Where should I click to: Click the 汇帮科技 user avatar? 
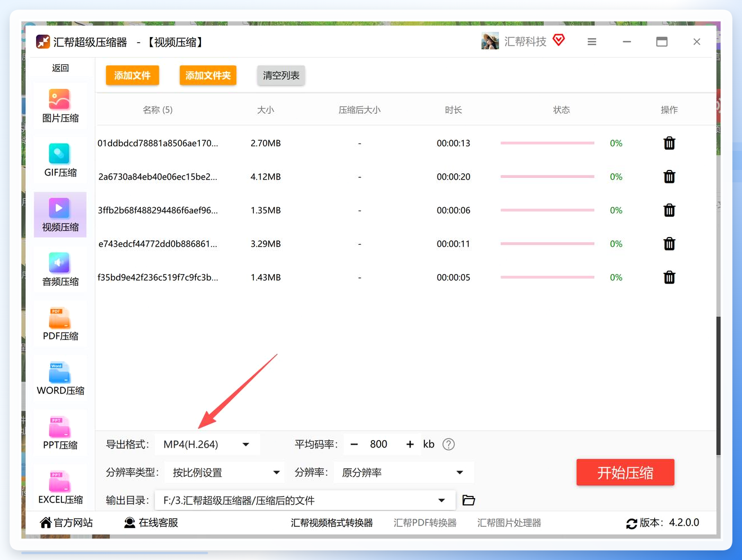pyautogui.click(x=490, y=41)
